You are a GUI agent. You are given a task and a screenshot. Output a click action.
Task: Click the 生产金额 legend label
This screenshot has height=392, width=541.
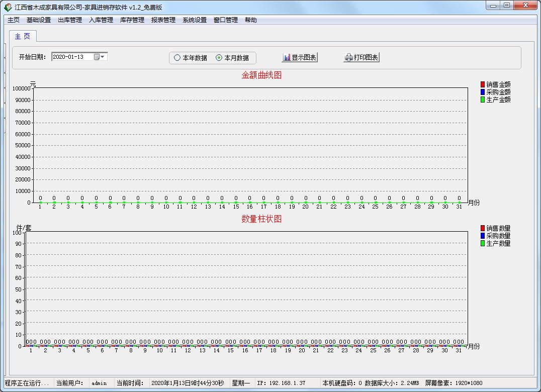(499, 100)
